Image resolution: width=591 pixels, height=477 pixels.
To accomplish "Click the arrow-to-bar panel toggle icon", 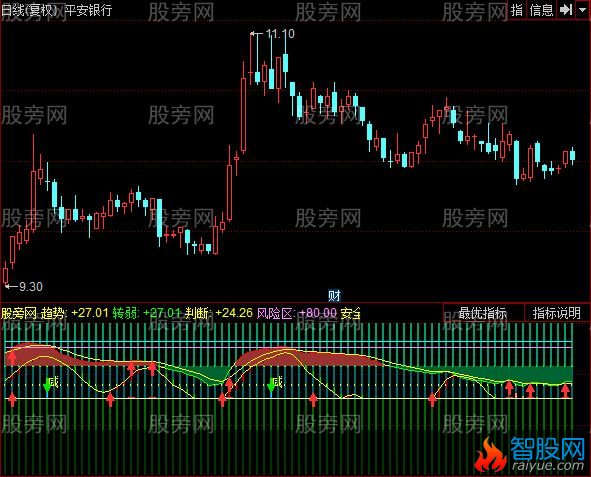I will [x=566, y=10].
